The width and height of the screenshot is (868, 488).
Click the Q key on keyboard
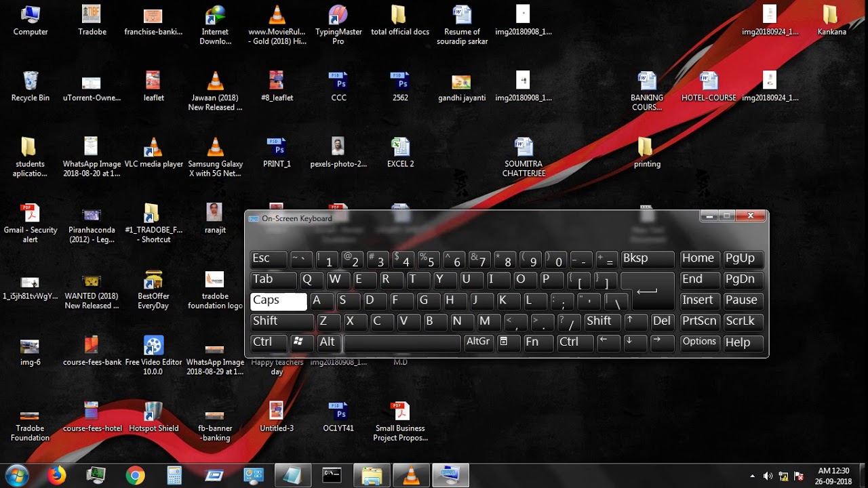(x=312, y=280)
